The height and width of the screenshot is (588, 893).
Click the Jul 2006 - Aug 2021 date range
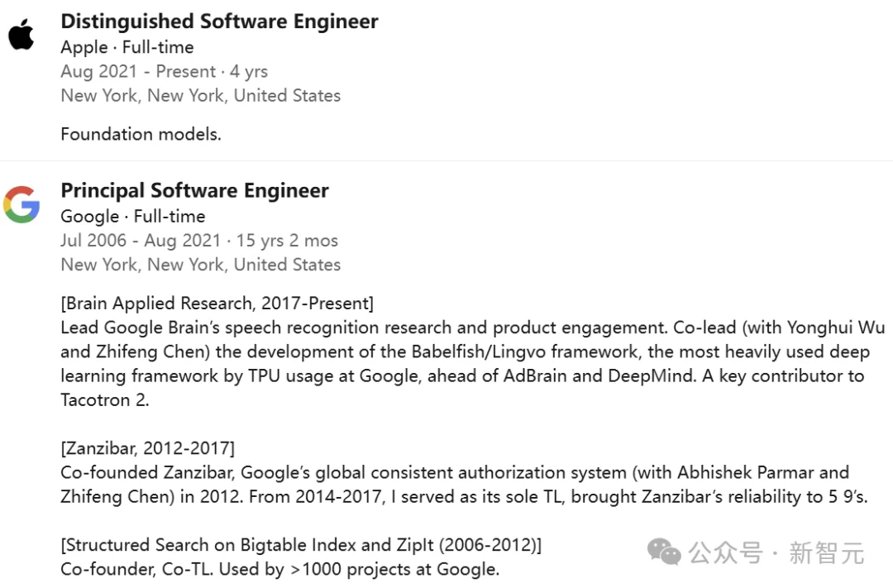(x=198, y=241)
